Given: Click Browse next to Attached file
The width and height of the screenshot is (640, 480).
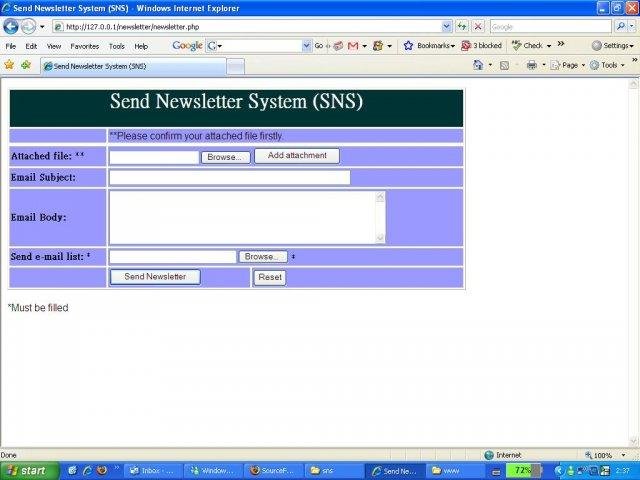Looking at the screenshot, I should point(226,157).
